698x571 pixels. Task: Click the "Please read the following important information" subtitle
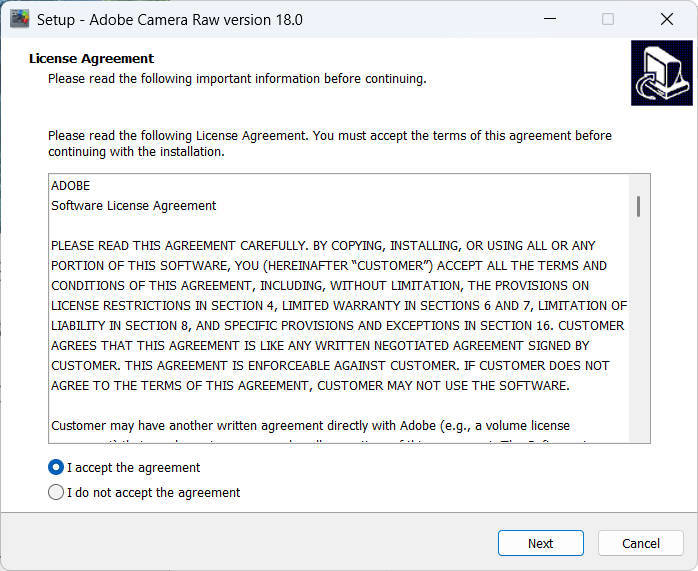click(x=237, y=79)
